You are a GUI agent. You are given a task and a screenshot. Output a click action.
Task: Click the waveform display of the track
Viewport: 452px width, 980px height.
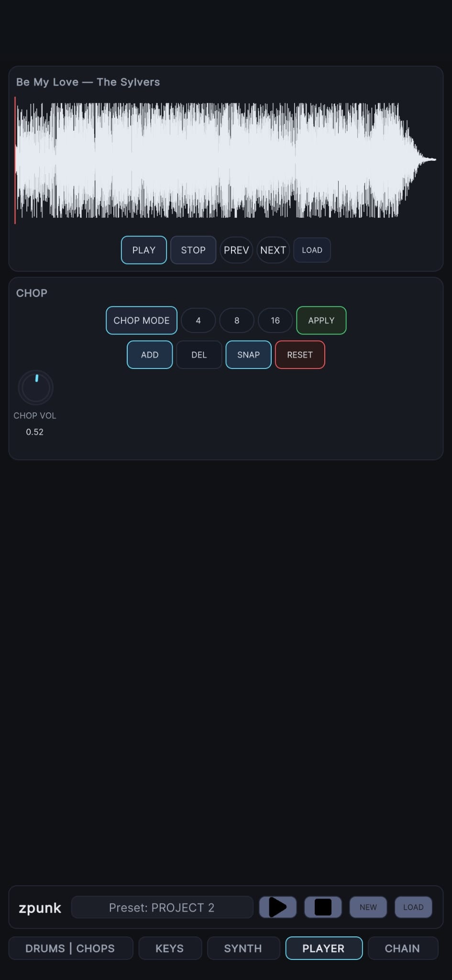(x=226, y=160)
